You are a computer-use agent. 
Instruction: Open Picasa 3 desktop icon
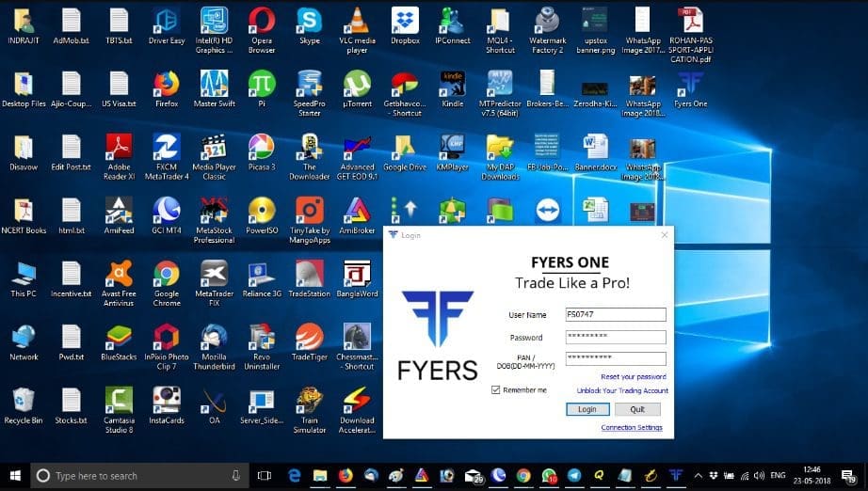[262, 153]
